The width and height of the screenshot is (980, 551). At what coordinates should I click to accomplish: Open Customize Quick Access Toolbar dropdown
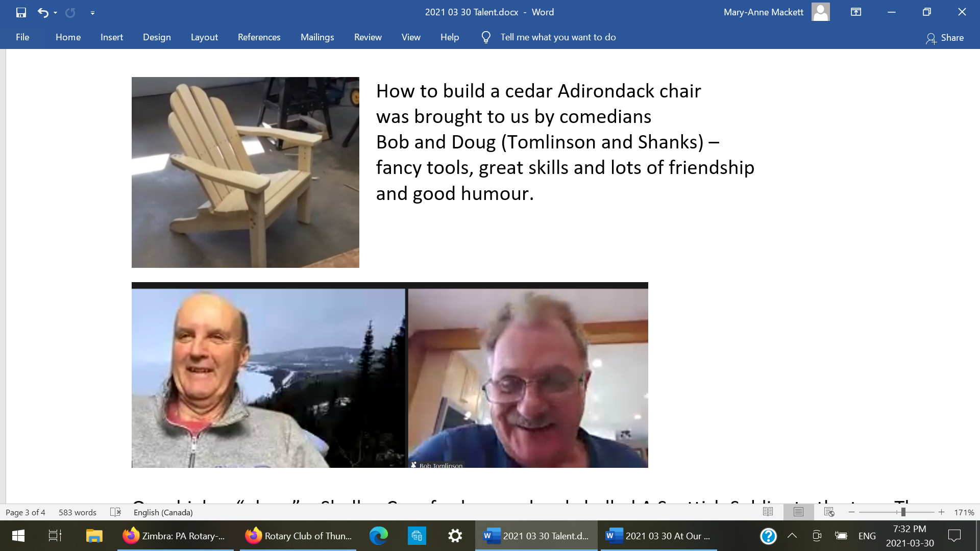[x=92, y=13]
